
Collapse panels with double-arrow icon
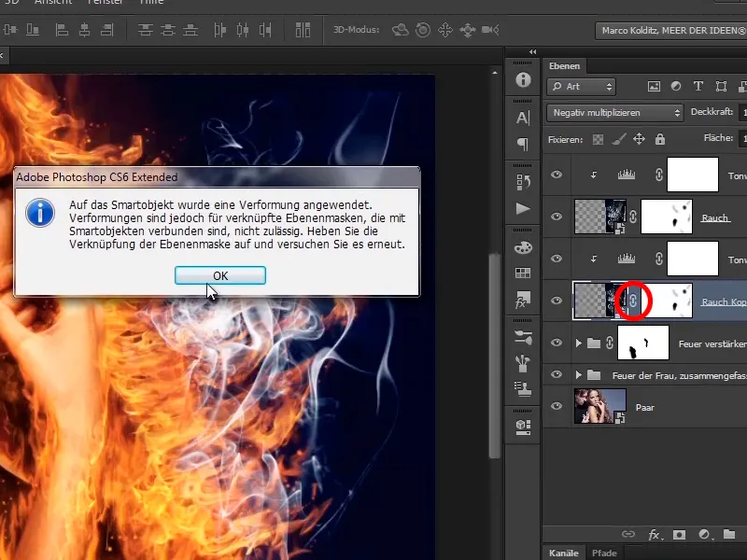click(532, 52)
